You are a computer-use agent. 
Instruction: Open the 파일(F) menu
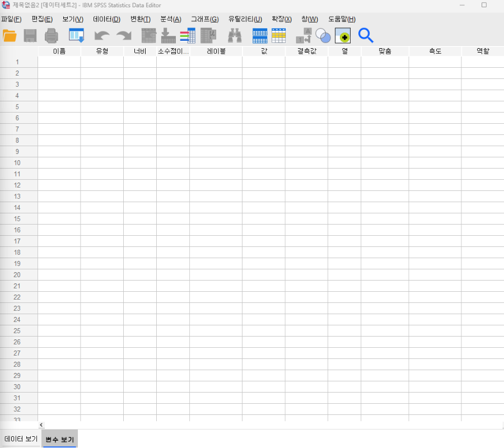(x=11, y=19)
